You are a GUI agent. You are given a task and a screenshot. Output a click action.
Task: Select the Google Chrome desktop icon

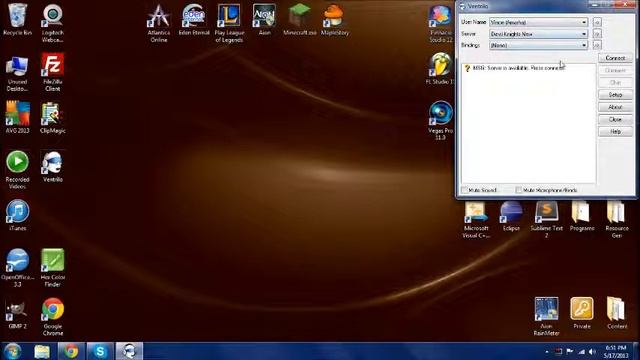53,317
